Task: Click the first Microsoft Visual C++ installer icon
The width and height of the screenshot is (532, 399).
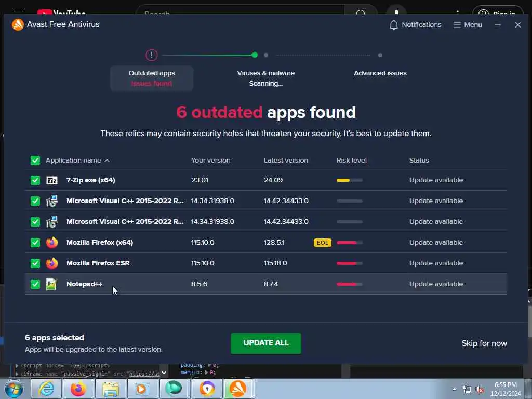Action: 52,201
